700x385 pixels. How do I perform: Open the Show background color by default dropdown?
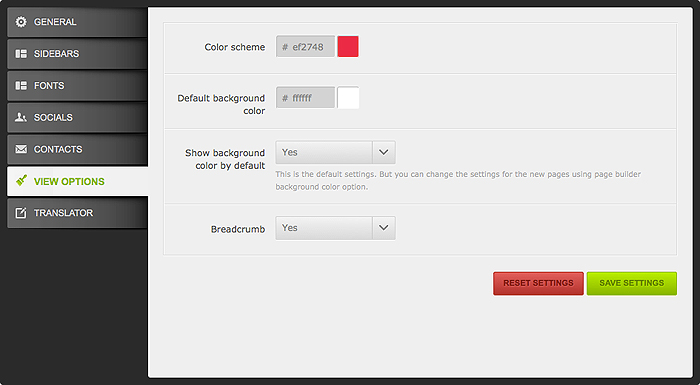335,152
